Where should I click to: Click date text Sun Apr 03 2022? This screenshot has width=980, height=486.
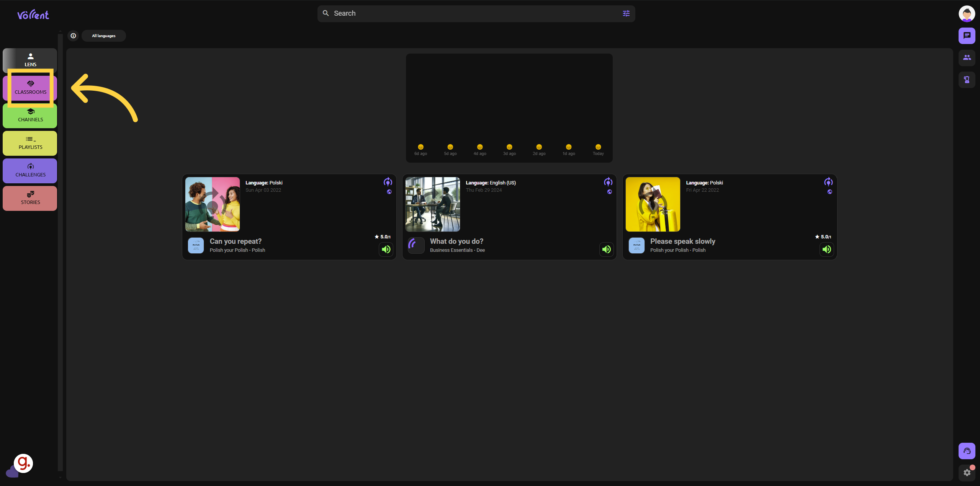[x=263, y=190]
